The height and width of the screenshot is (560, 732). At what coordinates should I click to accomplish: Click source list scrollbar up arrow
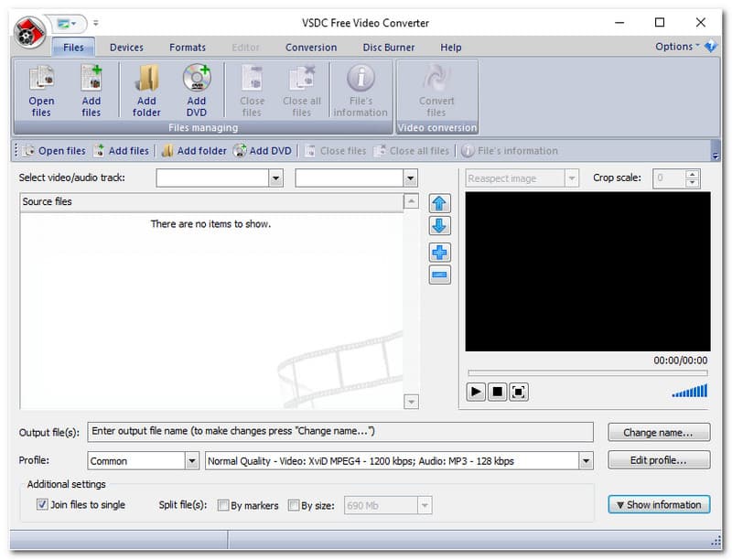pos(411,201)
